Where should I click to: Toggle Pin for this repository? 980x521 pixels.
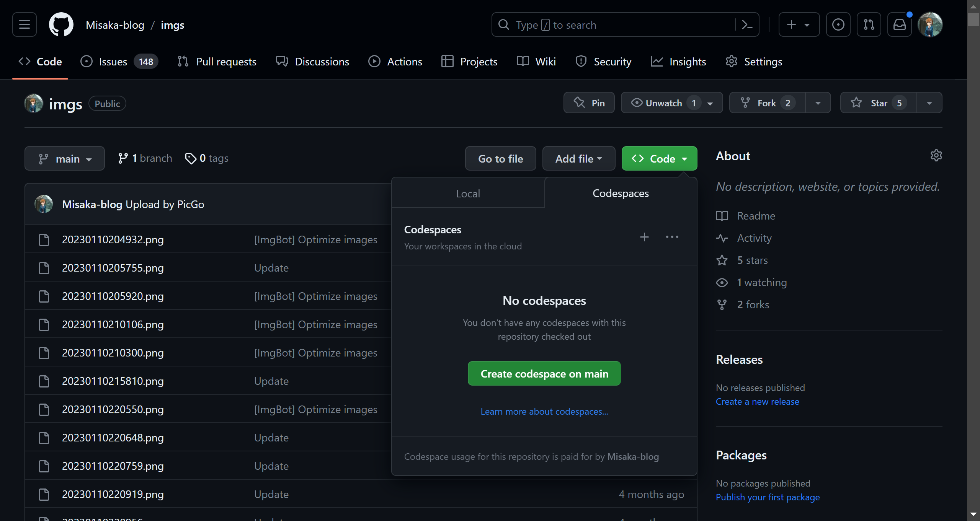(x=589, y=103)
